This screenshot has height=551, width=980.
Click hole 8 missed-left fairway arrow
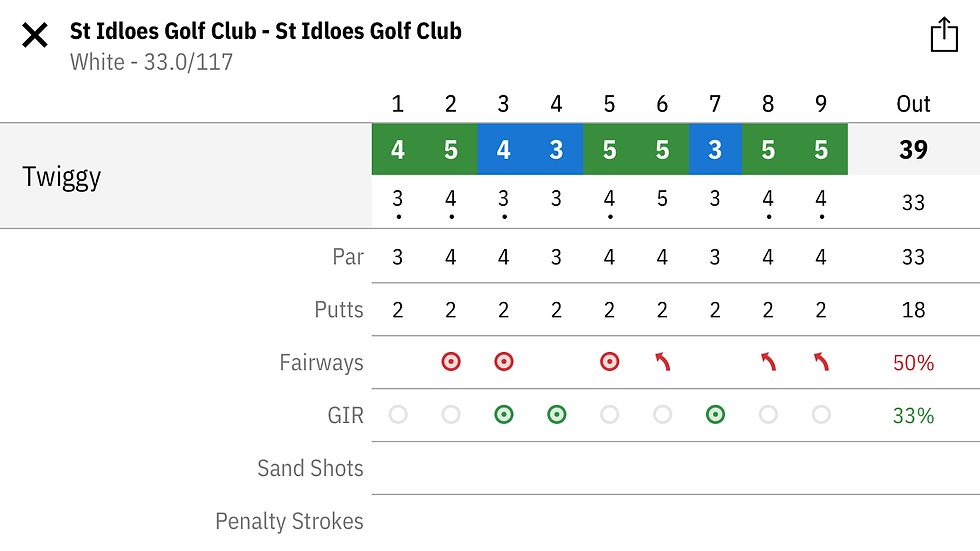[768, 362]
